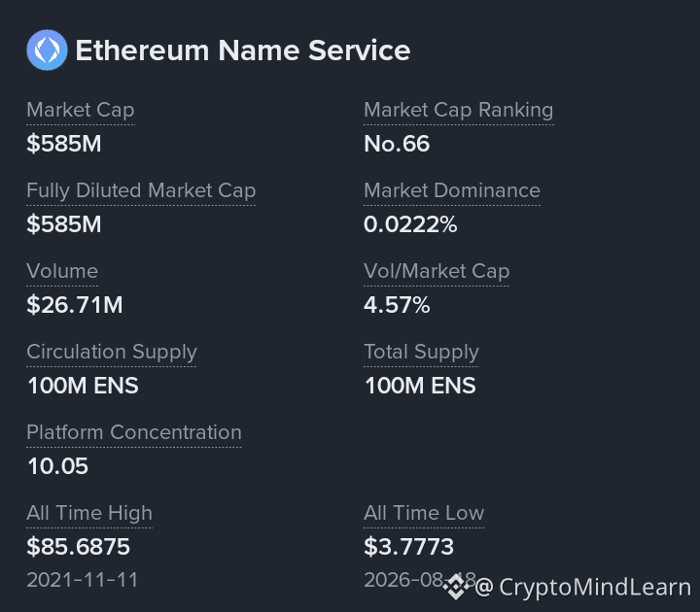The image size is (700, 612).
Task: Click the All Time Low label
Action: click(x=424, y=513)
